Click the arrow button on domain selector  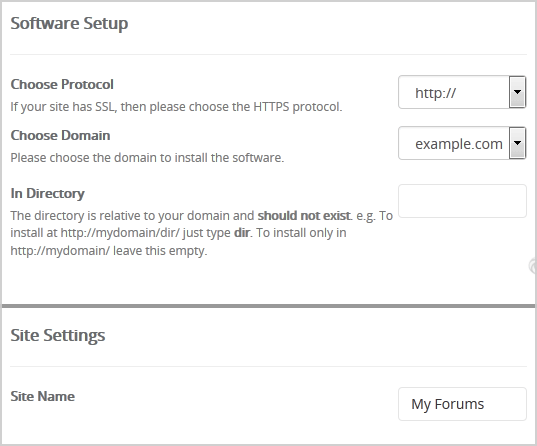pos(517,144)
